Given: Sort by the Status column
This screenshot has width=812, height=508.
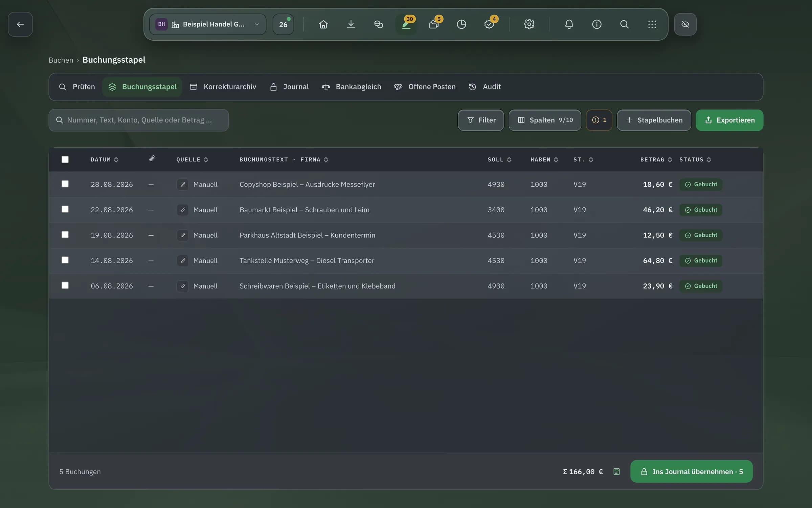Looking at the screenshot, I should 695,160.
